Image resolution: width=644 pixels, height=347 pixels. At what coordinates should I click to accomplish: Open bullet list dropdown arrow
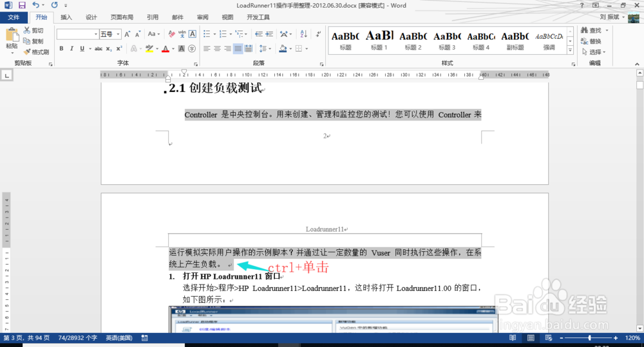tap(214, 34)
